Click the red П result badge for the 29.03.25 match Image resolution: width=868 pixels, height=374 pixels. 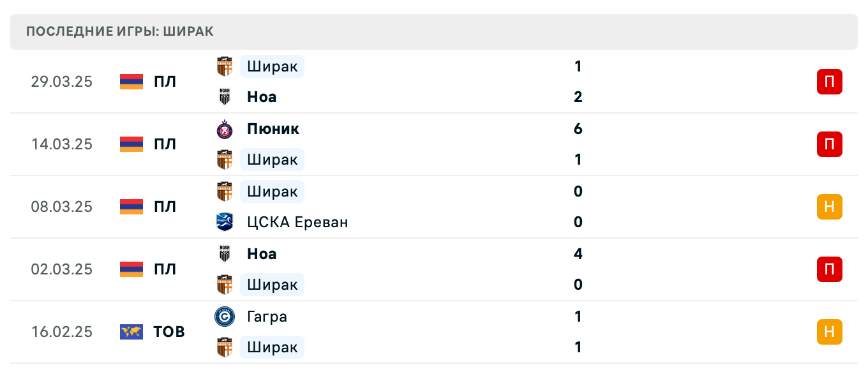(x=829, y=82)
